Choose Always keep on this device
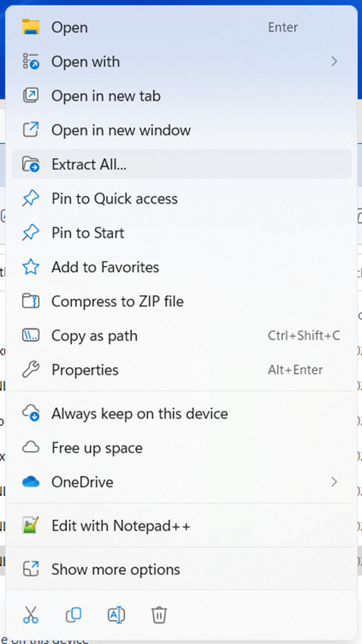 (182, 413)
